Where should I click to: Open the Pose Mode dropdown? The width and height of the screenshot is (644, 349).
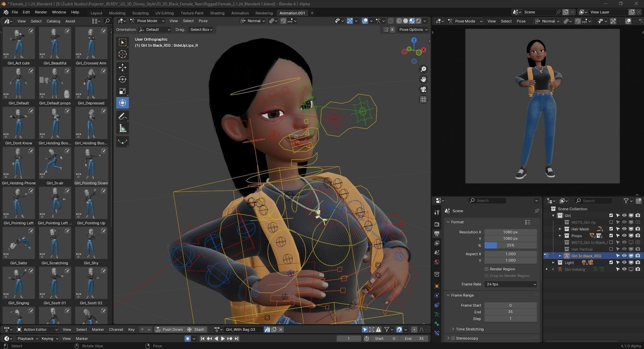[147, 21]
